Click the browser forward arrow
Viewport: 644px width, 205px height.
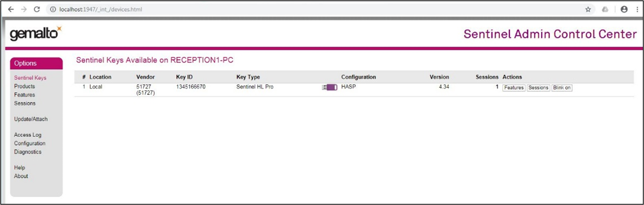(x=24, y=9)
